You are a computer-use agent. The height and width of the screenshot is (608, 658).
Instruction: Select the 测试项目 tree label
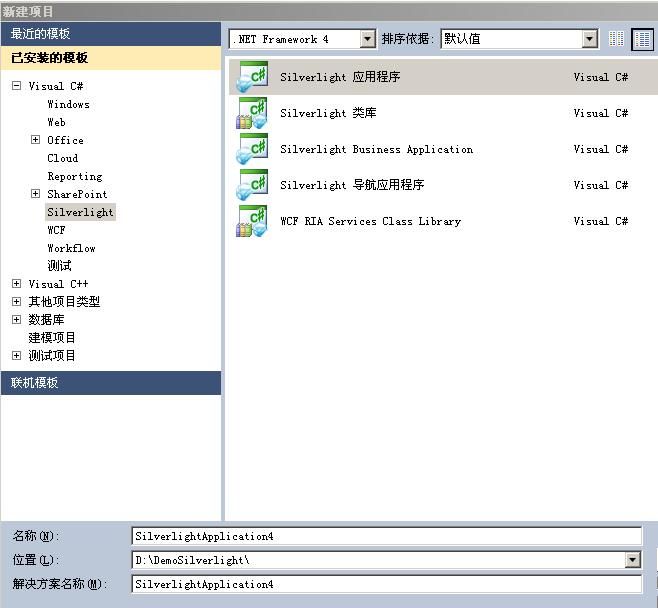click(x=52, y=356)
